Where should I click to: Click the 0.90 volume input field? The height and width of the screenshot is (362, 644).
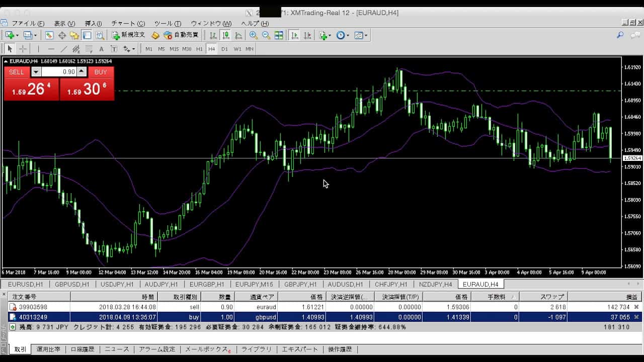[59, 72]
